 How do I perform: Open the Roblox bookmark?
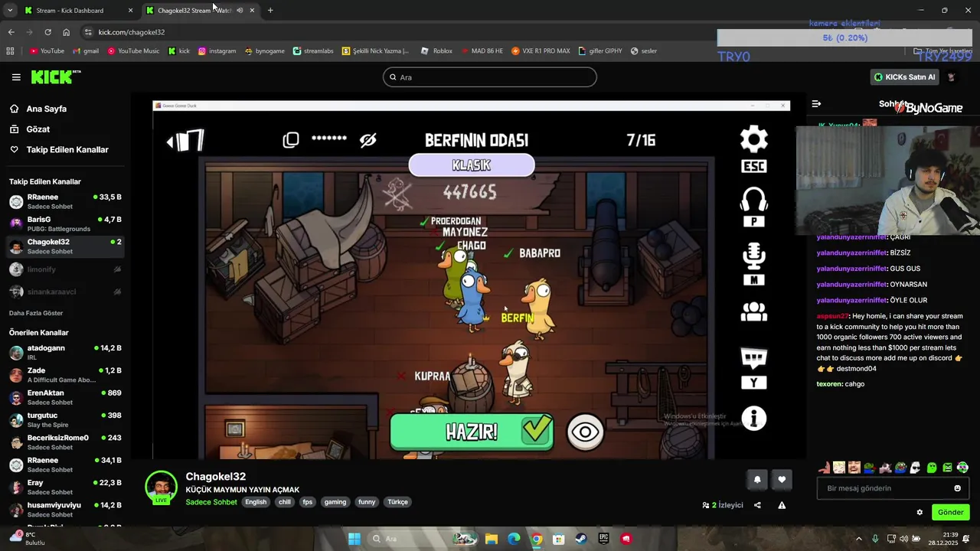click(x=436, y=51)
